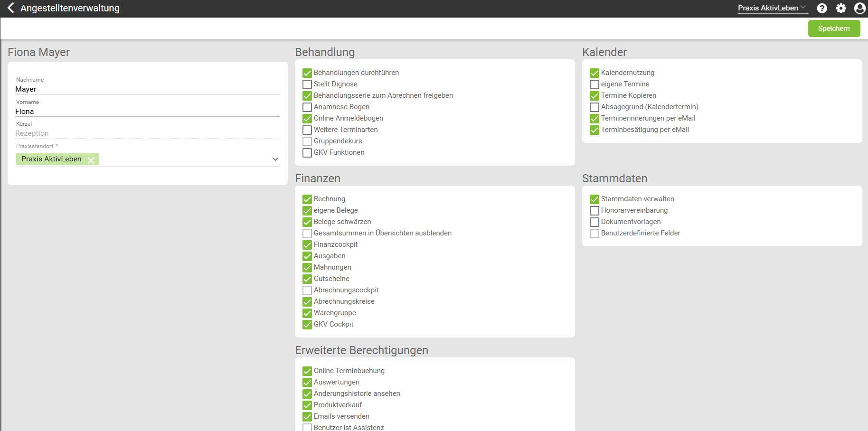Enable the Stellt Dignose checkbox
The image size is (868, 431).
coord(307,84)
